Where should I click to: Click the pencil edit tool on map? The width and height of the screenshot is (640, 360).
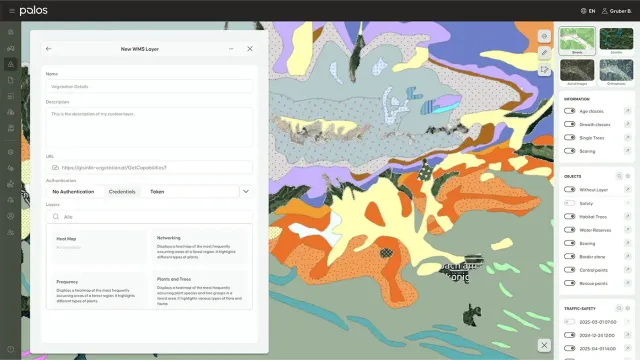pos(544,53)
